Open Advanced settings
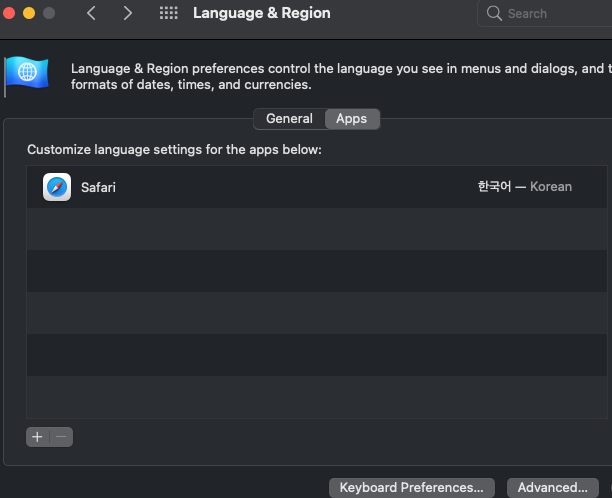Image resolution: width=612 pixels, height=498 pixels. coord(553,487)
